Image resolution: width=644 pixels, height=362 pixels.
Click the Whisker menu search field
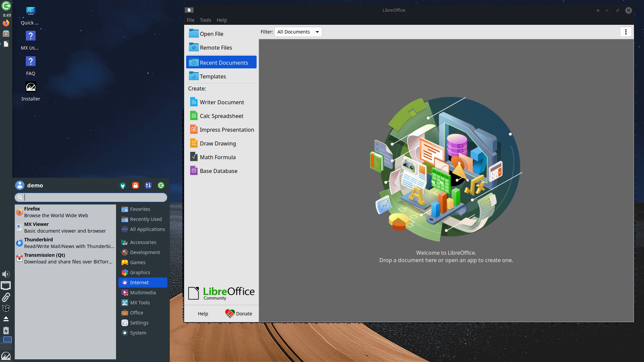coord(94,197)
